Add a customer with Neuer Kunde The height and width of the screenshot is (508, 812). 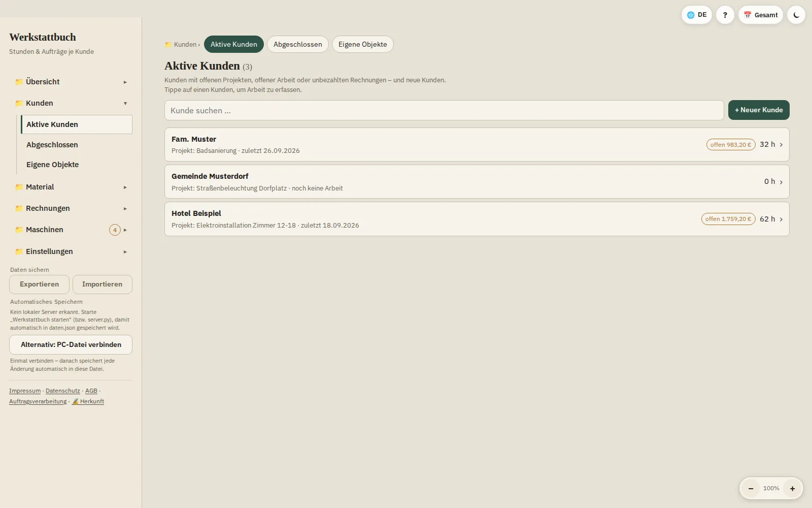(759, 110)
